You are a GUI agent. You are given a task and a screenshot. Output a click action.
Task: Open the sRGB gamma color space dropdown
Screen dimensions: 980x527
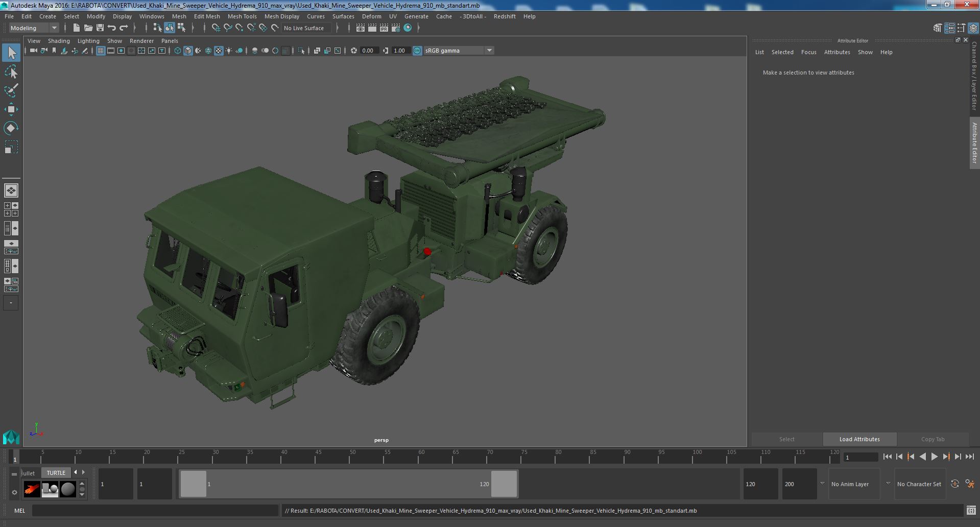click(x=459, y=51)
